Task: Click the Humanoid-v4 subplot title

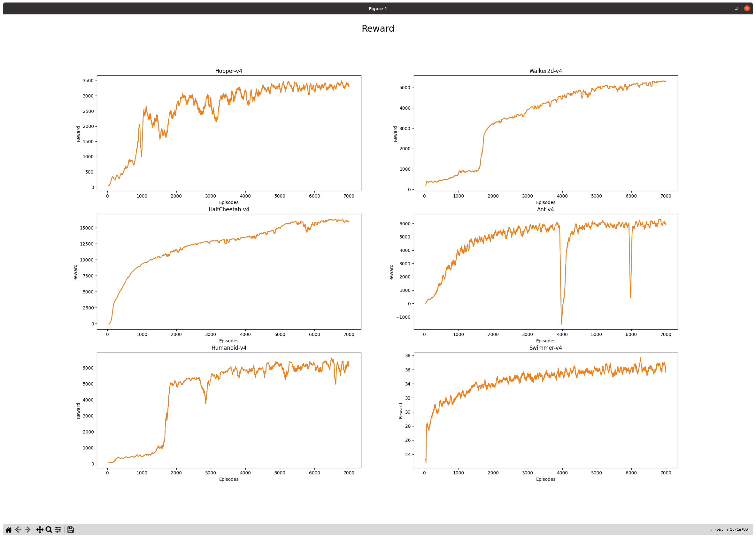Action: [228, 348]
